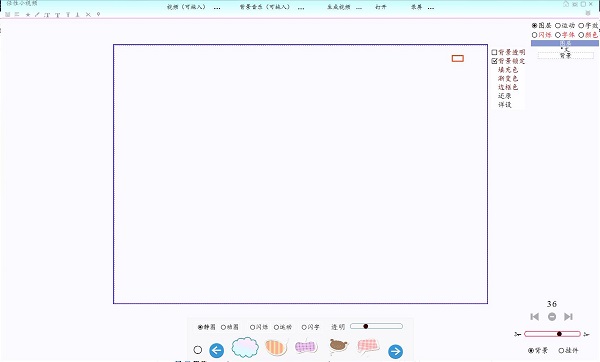This screenshot has height=362, width=600.
Task: Click the blue left arrow button
Action: [x=217, y=350]
